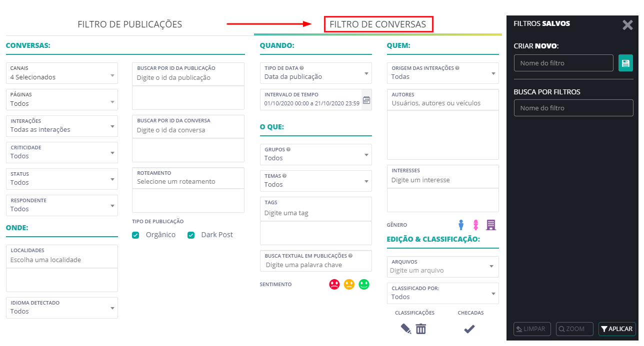Click the Busca por Filtros input field
The image size is (644, 346).
[573, 108]
